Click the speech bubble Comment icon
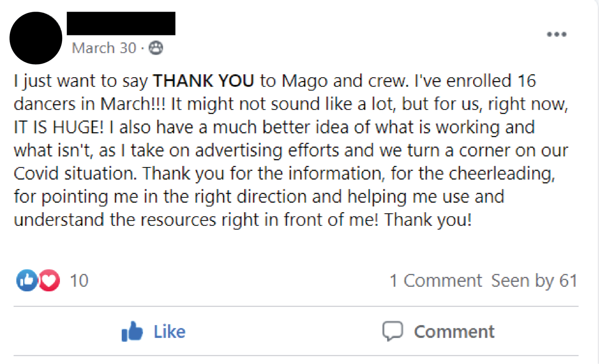 pos(393,331)
